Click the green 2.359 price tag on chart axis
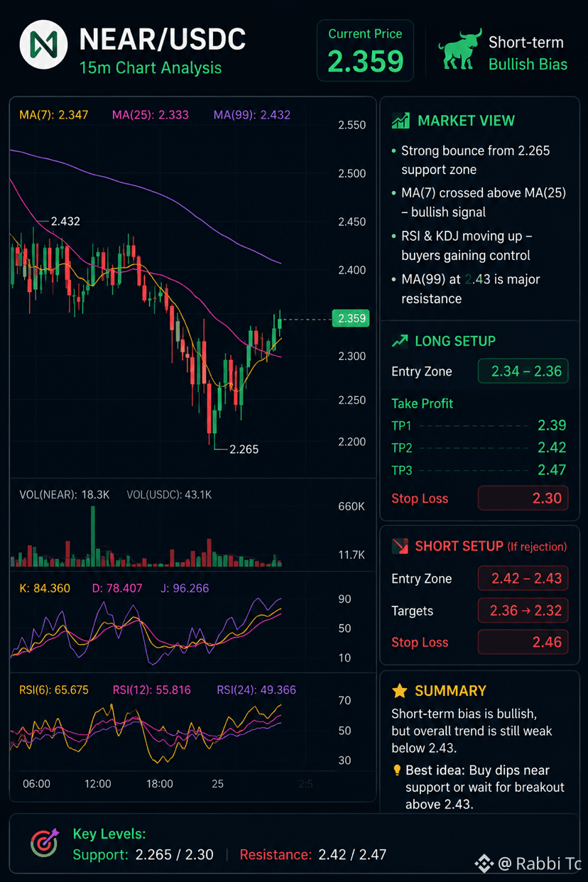The height and width of the screenshot is (882, 588). (351, 318)
